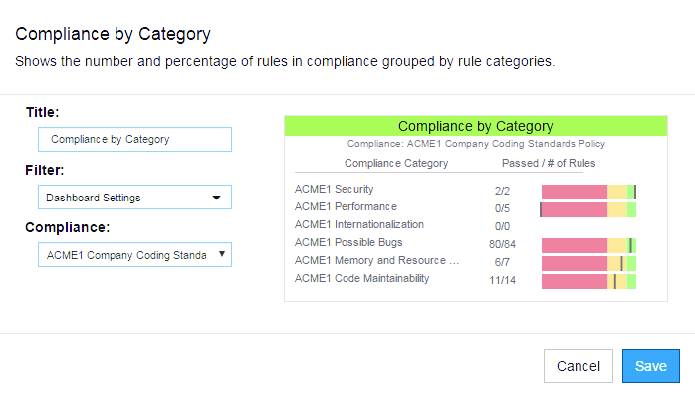Select the ACME1 Internationalization category
This screenshot has height=397, width=695.
(359, 224)
